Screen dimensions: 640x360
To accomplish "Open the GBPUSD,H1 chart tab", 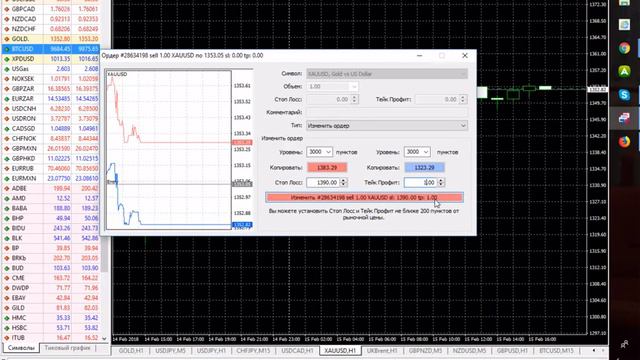I will pos(512,351).
